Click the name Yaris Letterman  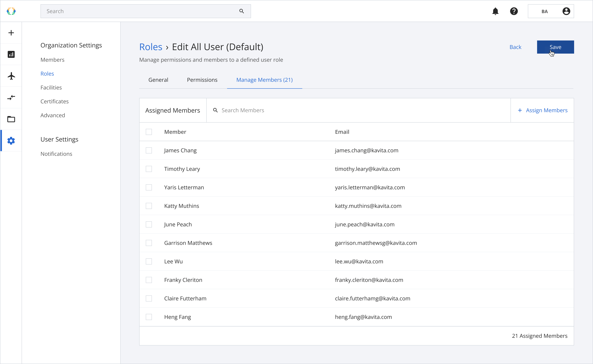184,188
